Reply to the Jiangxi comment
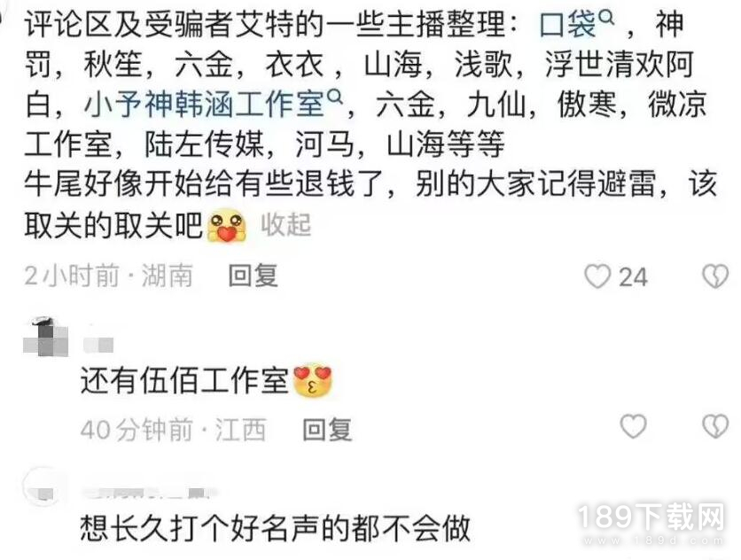This screenshot has height=560, width=741. [x=327, y=430]
